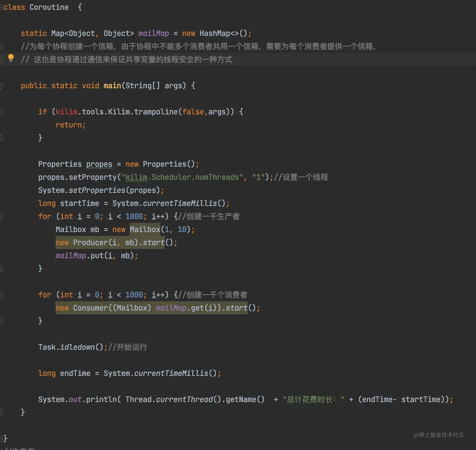Collapse the if trampoline block fold marker
The width and height of the screenshot is (476, 450).
click(x=1, y=112)
